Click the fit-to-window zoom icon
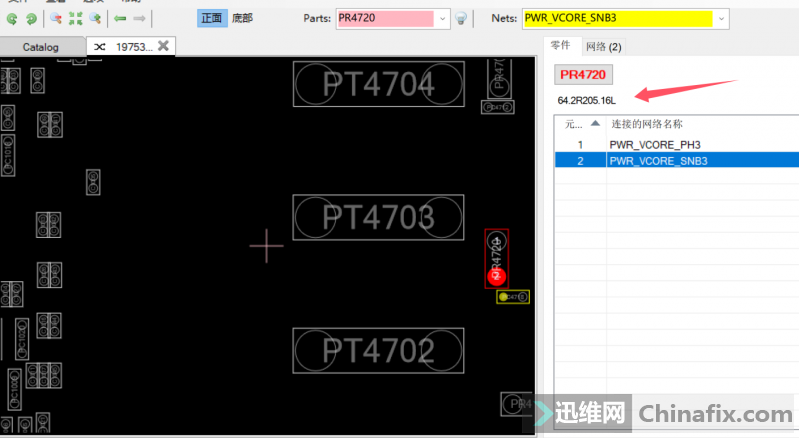Viewport: 799px width, 438px height. point(75,18)
